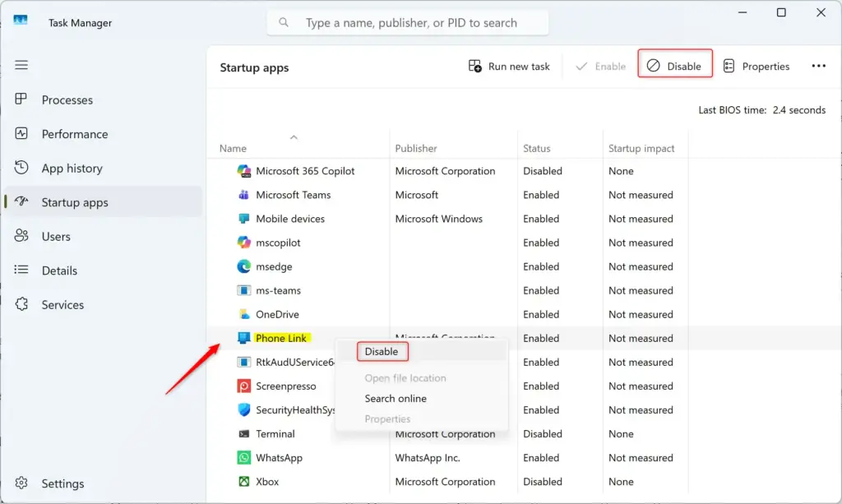Click the Microsoft Teams app icon
The height and width of the screenshot is (504, 842).
243,194
